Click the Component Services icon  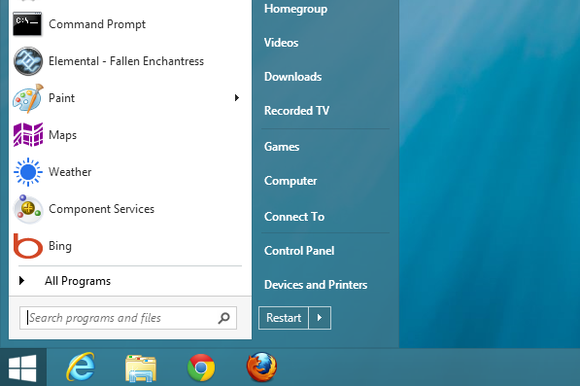[x=28, y=209]
